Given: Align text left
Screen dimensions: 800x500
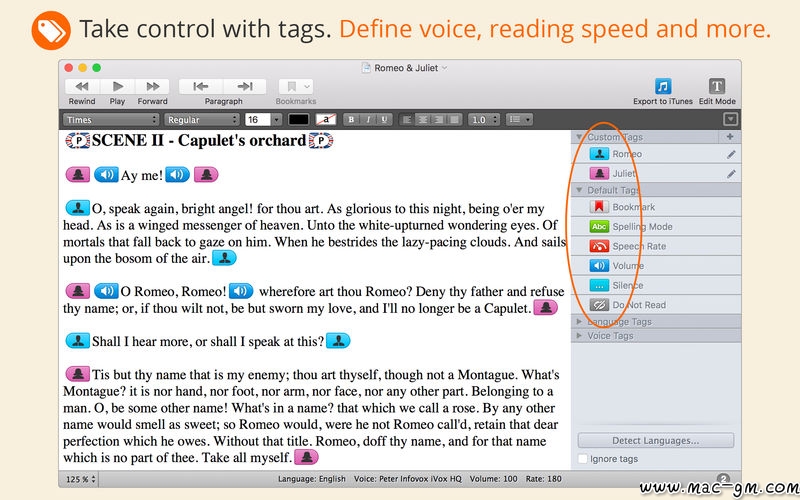Looking at the screenshot, I should [x=407, y=119].
